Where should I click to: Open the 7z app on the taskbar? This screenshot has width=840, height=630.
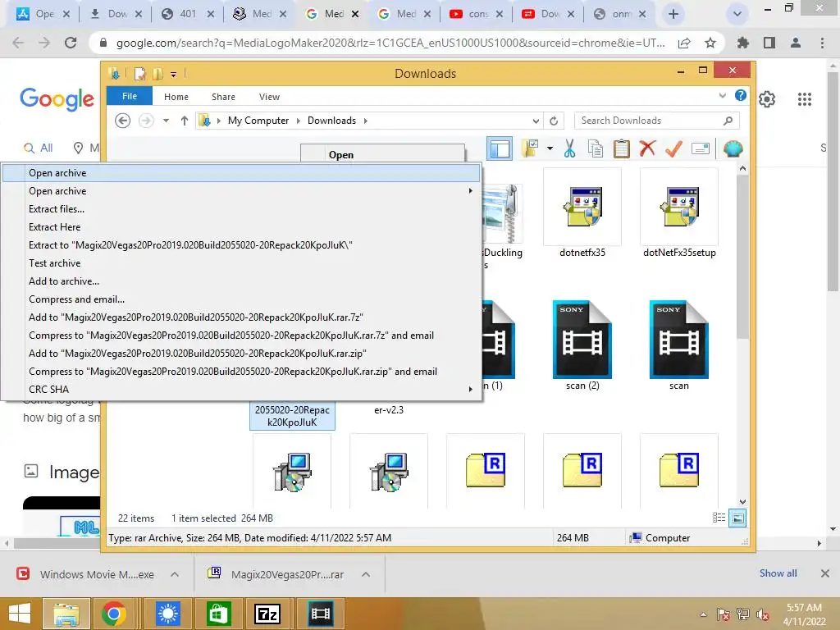tap(267, 614)
